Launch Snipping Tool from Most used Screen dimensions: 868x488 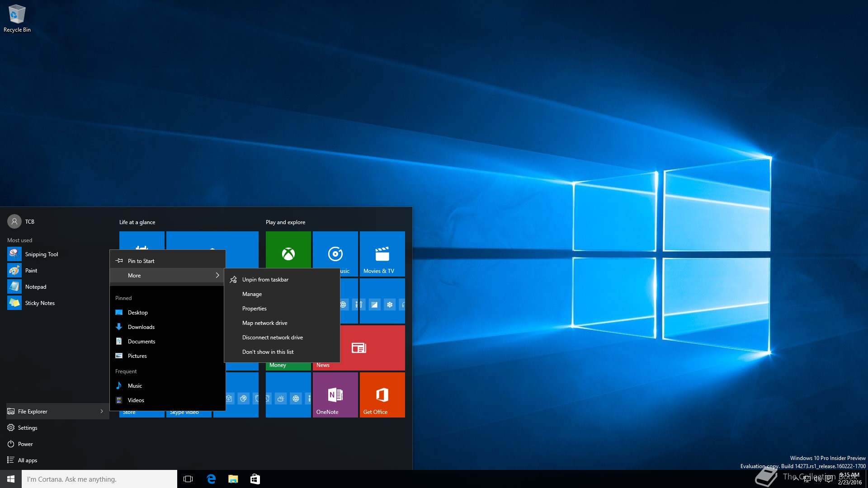pyautogui.click(x=42, y=254)
